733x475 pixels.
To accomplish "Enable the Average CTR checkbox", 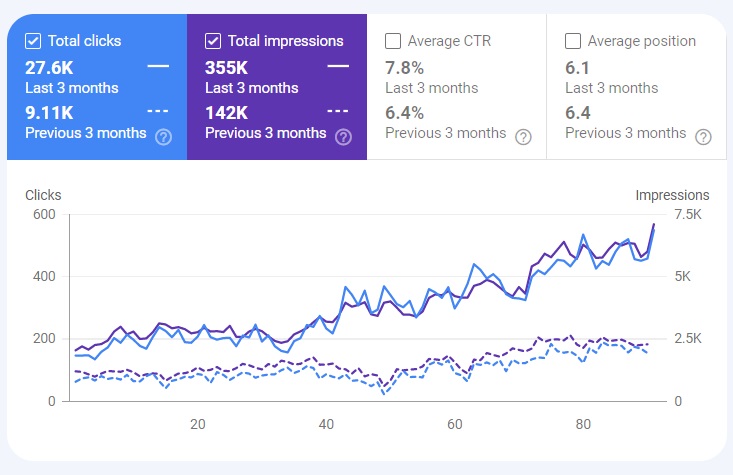I will click(x=393, y=41).
